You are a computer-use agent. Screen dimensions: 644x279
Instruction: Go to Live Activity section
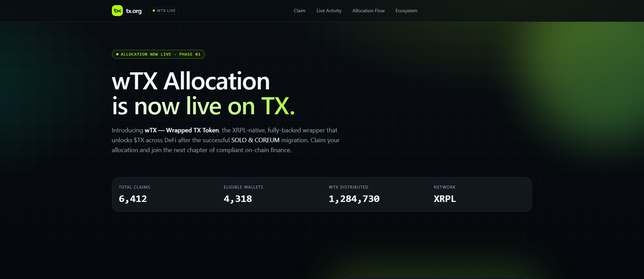[x=329, y=11]
